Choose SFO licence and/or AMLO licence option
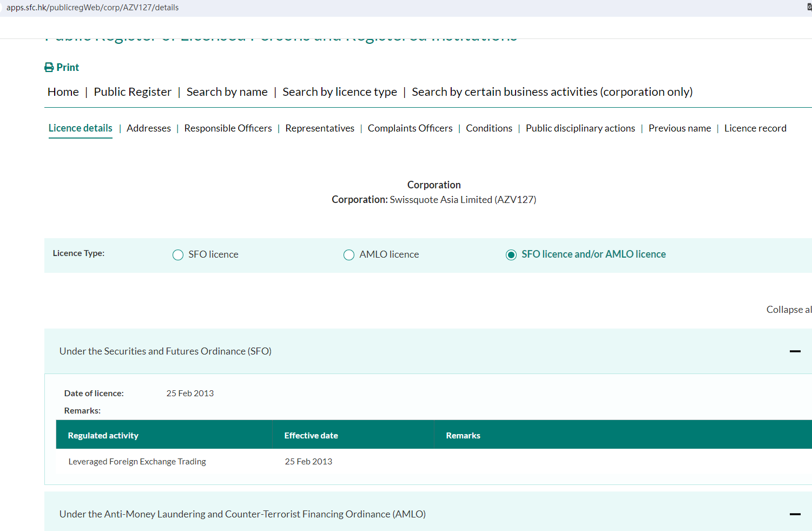 [x=511, y=255]
